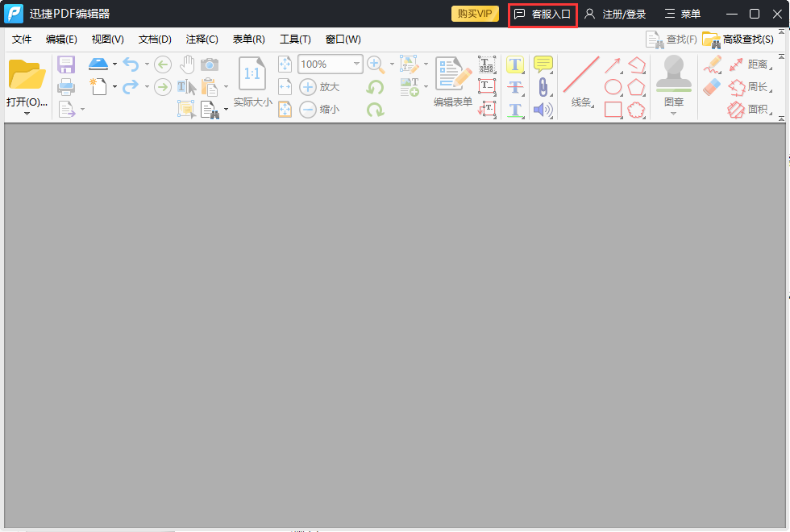
Task: Select the Pencil freehand tool
Action: [713, 64]
